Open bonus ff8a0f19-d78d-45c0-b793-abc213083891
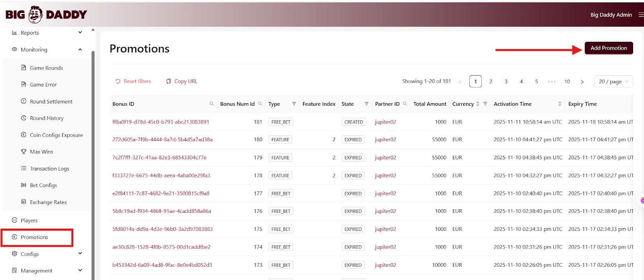This screenshot has width=644, height=280. pos(161,122)
